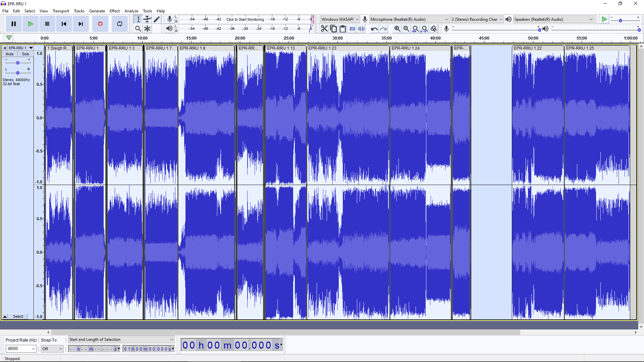Image resolution: width=644 pixels, height=362 pixels.
Task: Solo the EPR-RRU 1 track
Action: 26,54
